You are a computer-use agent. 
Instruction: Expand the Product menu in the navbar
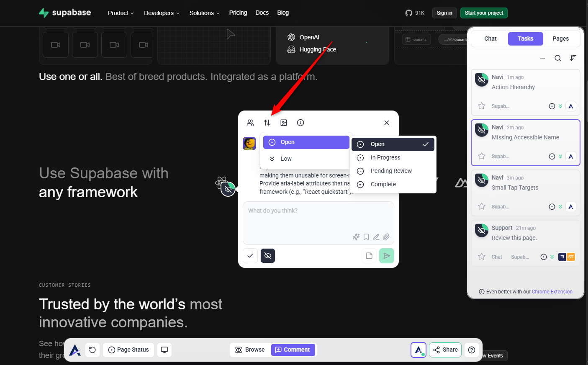(121, 13)
